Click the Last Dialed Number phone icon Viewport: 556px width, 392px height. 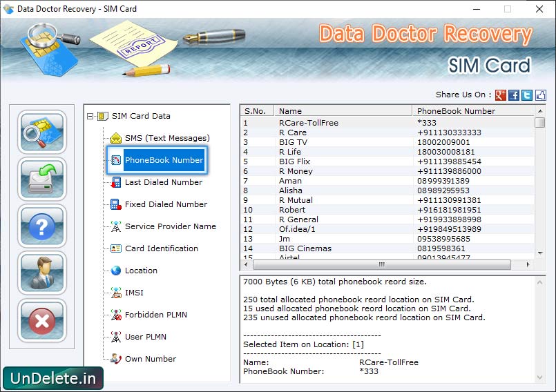pyautogui.click(x=116, y=182)
